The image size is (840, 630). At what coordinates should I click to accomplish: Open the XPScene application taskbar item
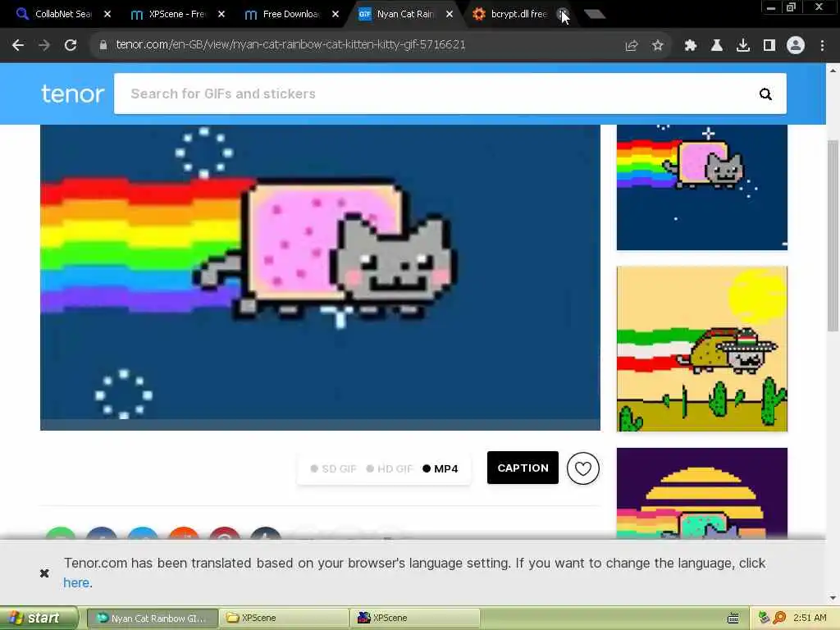point(415,619)
